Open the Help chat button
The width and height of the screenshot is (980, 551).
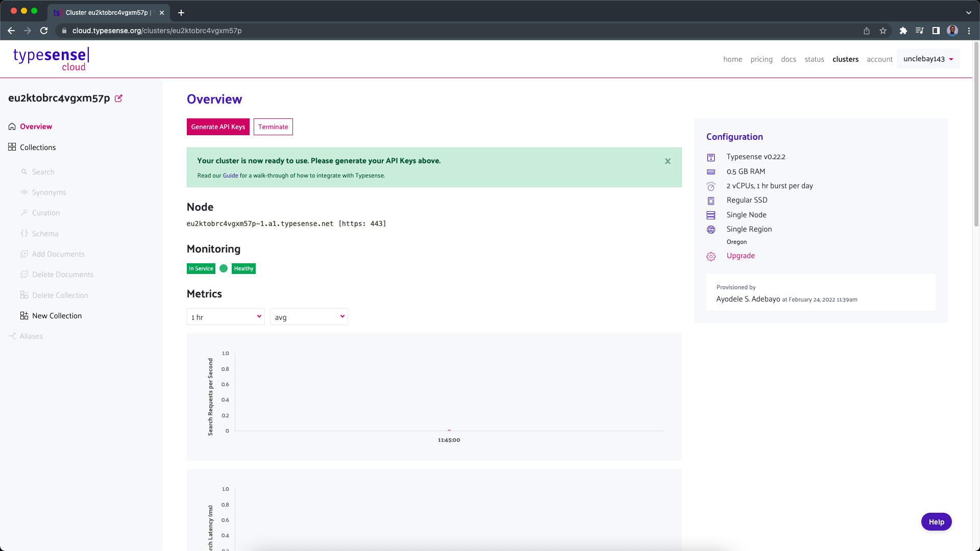pos(936,522)
